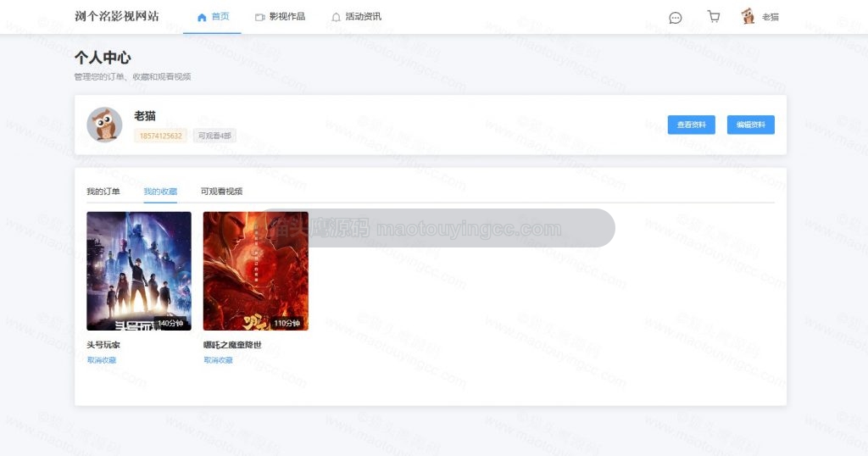Screen dimensions: 868x456
Task: Click the 头号玩家 movie title
Action: [x=103, y=345]
